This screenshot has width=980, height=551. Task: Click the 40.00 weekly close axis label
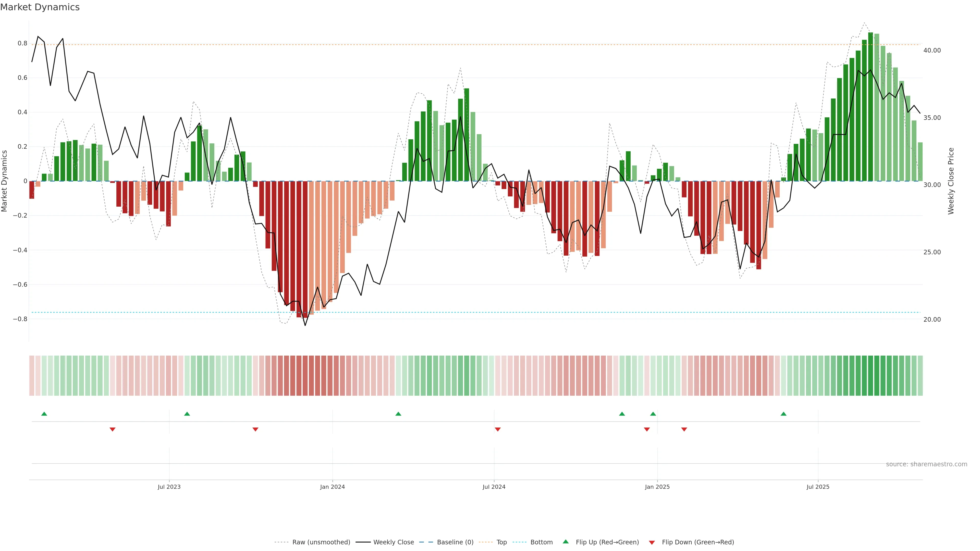(932, 50)
